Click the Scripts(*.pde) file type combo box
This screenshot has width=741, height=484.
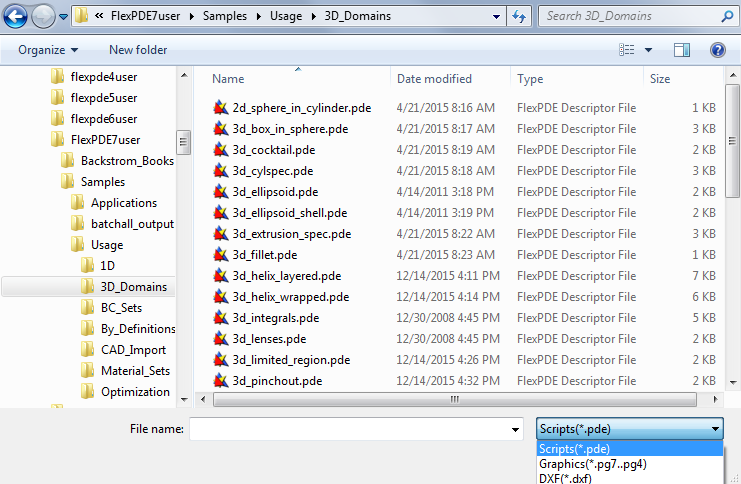[x=630, y=429]
